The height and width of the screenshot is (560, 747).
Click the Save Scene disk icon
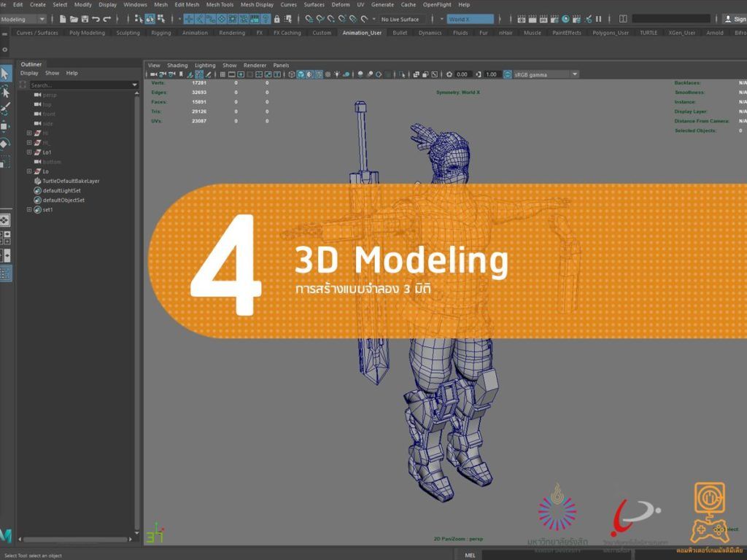pyautogui.click(x=85, y=19)
